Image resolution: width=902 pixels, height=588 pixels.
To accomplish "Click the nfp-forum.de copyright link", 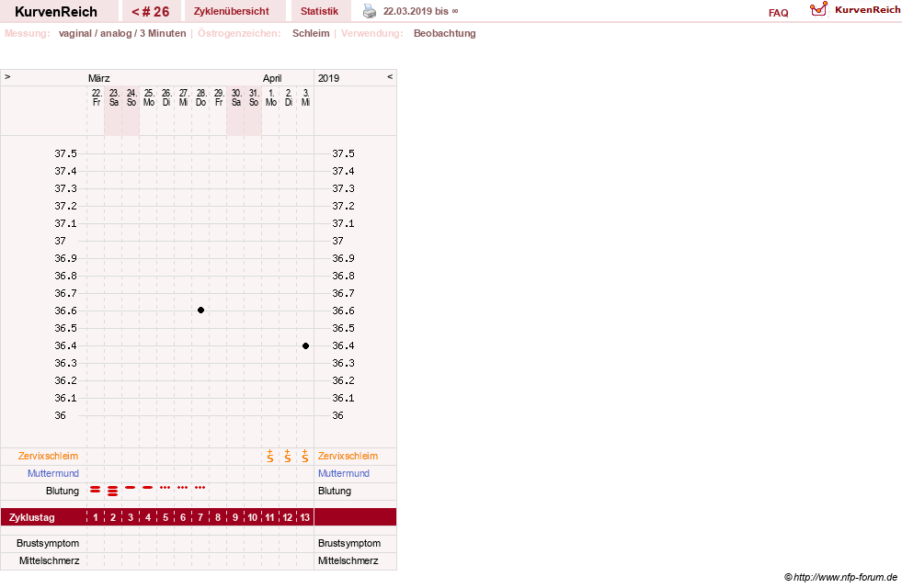I will pos(840,577).
